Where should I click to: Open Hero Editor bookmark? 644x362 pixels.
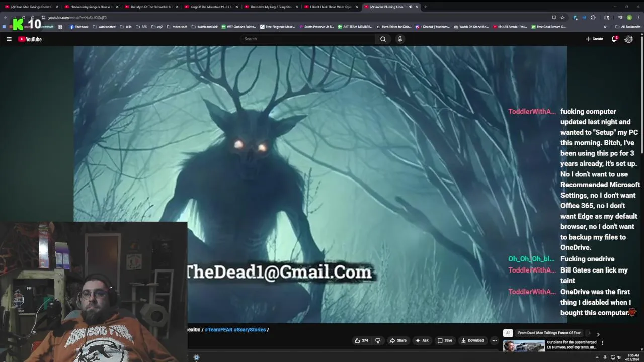(394, 27)
